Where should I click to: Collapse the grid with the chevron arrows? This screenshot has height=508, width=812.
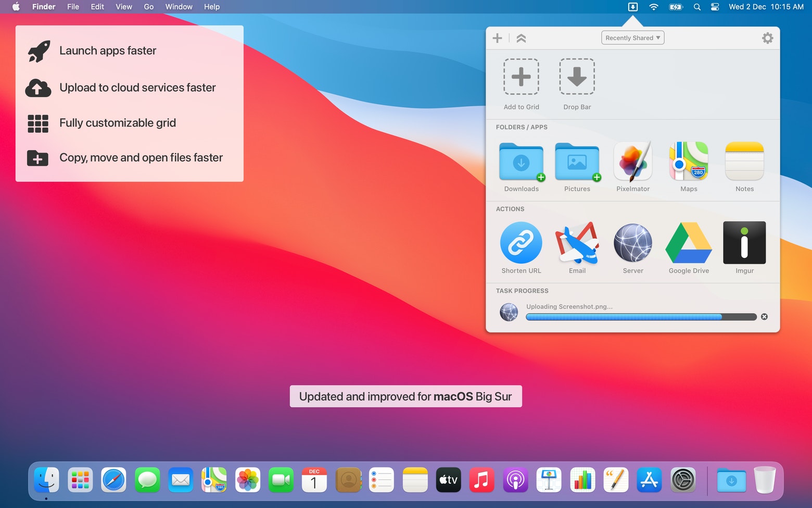521,38
